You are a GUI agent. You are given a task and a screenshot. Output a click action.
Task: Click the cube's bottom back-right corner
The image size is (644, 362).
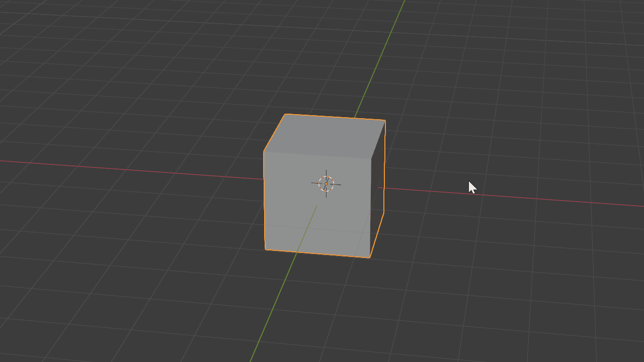[384, 213]
